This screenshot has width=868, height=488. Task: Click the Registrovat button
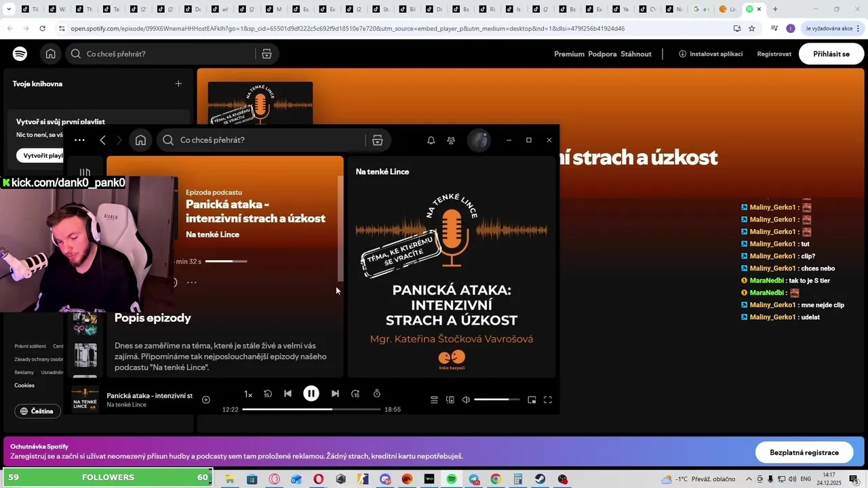(774, 54)
